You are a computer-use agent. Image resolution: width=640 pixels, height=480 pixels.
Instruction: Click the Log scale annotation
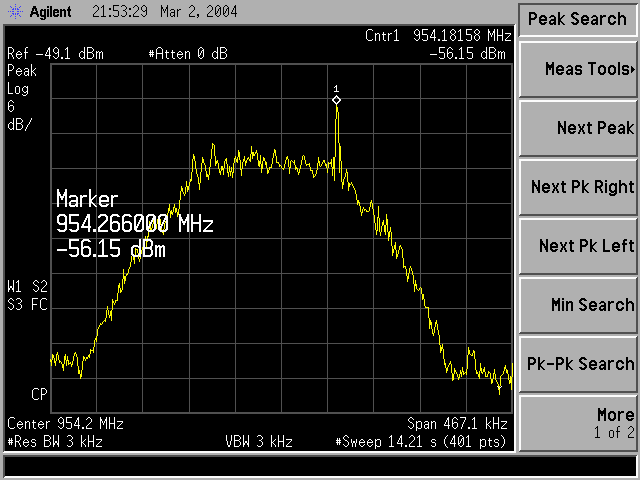pos(18,89)
